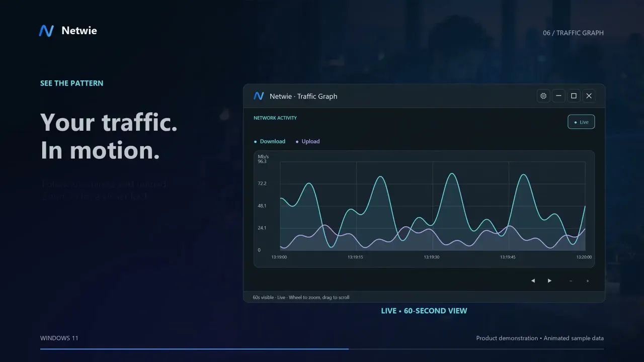Image resolution: width=644 pixels, height=362 pixels.
Task: Minimize the Traffic Graph window
Action: coord(558,96)
